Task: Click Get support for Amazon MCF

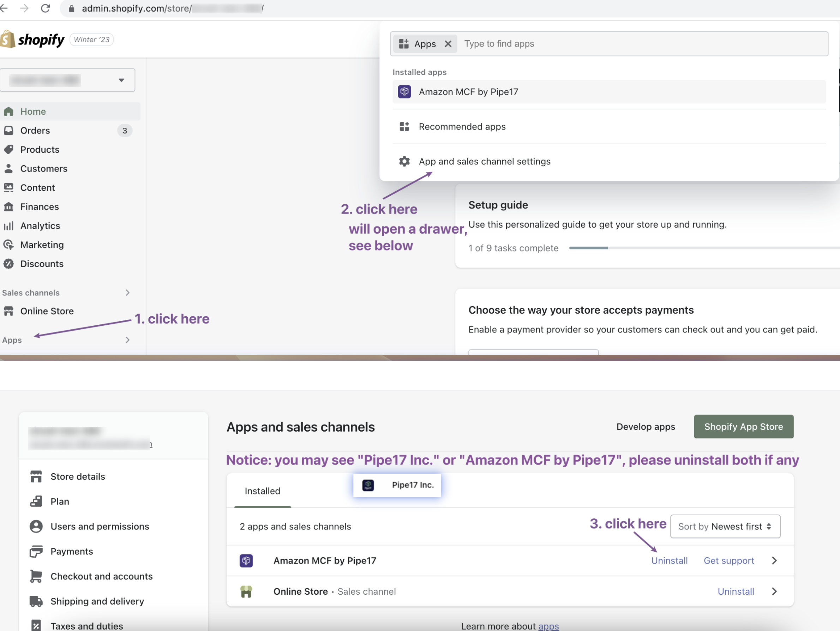Action: coord(729,561)
